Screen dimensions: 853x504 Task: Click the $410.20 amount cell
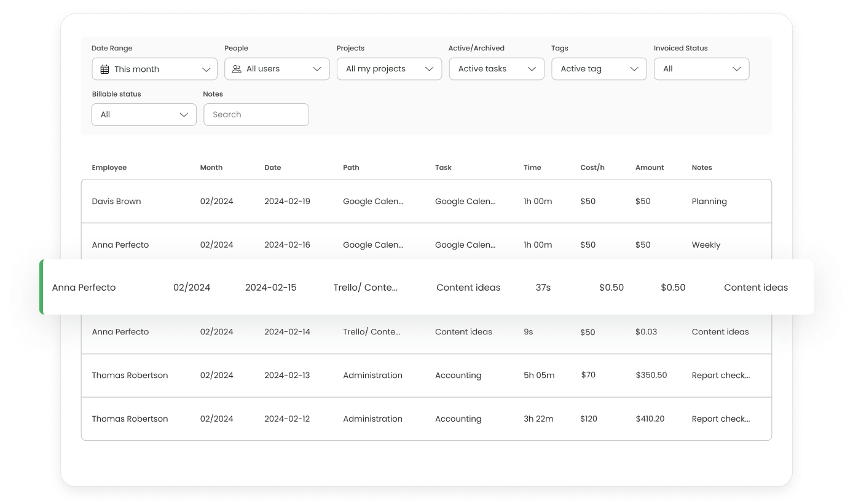coord(650,419)
